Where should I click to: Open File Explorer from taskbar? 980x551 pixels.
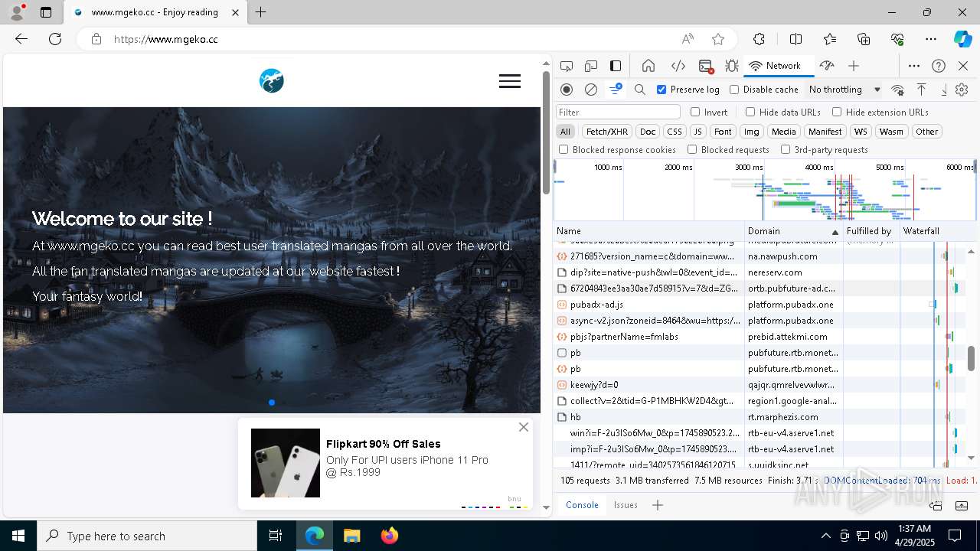coord(351,536)
